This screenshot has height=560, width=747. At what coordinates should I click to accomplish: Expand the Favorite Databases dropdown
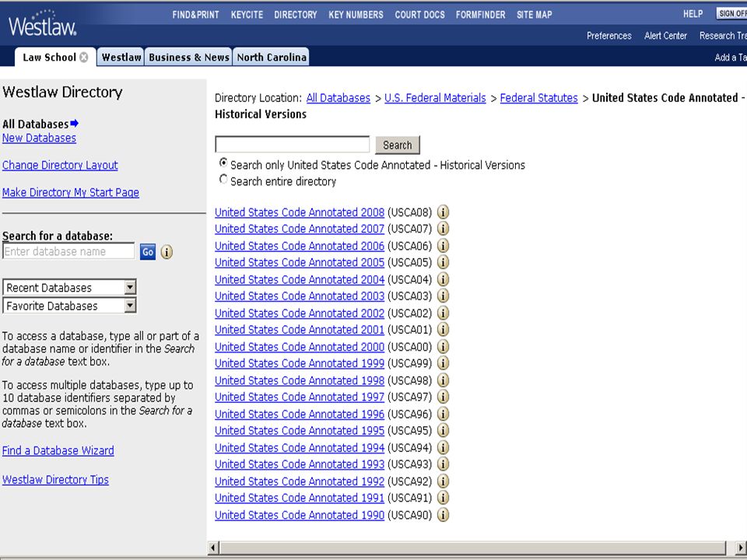[130, 305]
